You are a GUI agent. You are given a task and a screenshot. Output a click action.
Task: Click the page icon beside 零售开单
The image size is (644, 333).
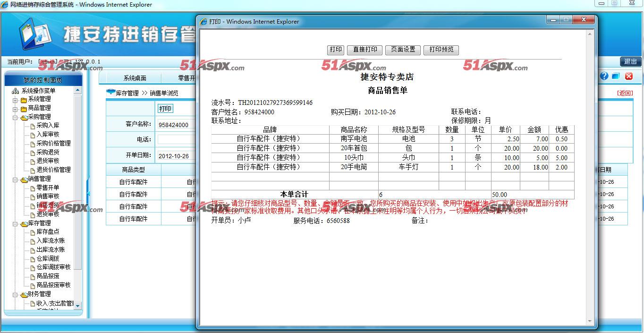pyautogui.click(x=32, y=188)
